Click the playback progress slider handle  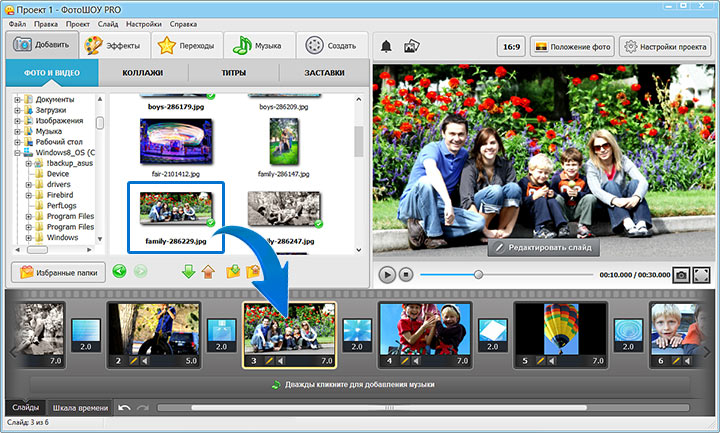tap(478, 273)
